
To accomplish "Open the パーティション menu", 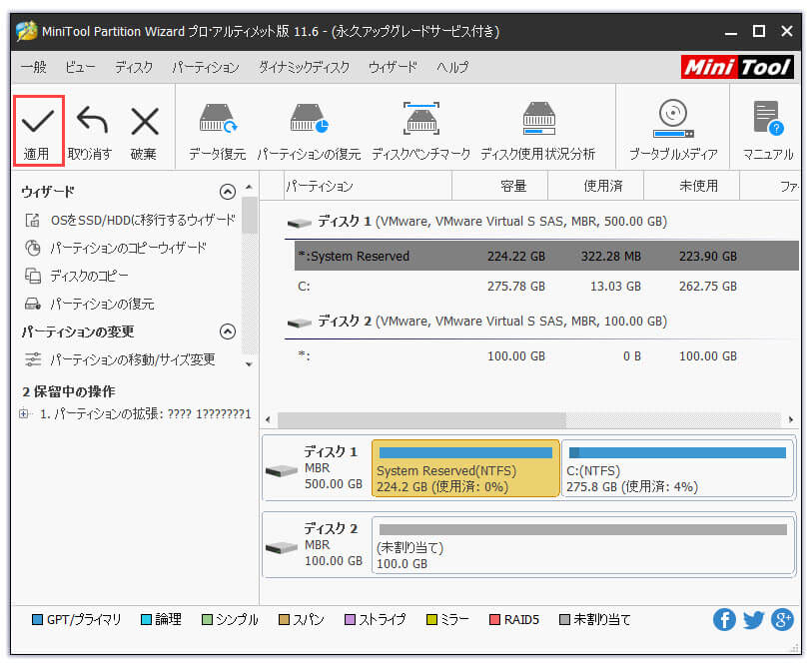I will [206, 67].
